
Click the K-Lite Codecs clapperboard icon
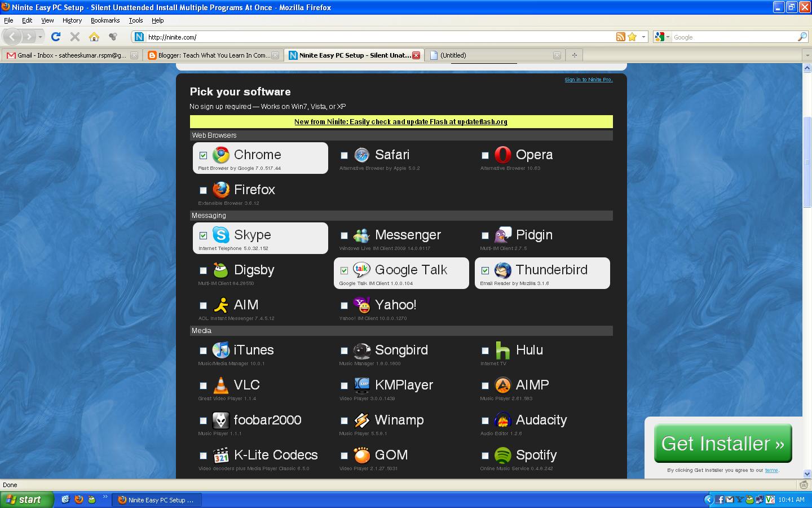pos(220,455)
